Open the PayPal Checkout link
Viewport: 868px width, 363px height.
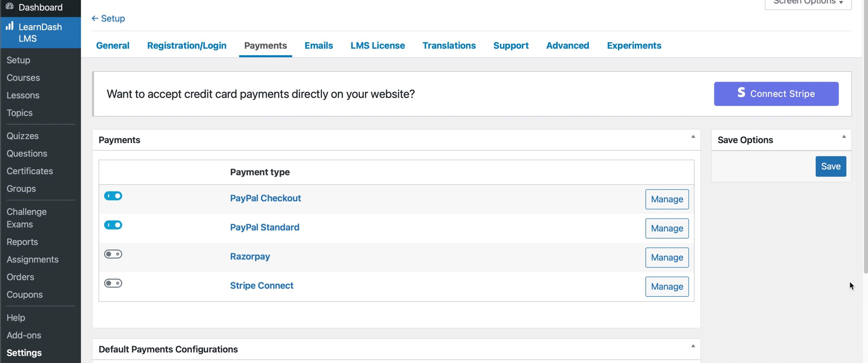[x=265, y=198]
